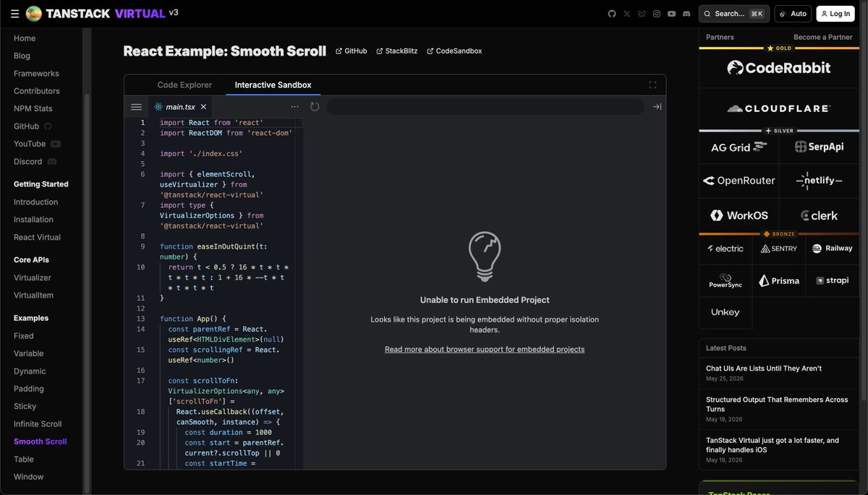Screen dimensions: 868x495
Task: Open the VirtualItem API page
Action: tap(33, 296)
